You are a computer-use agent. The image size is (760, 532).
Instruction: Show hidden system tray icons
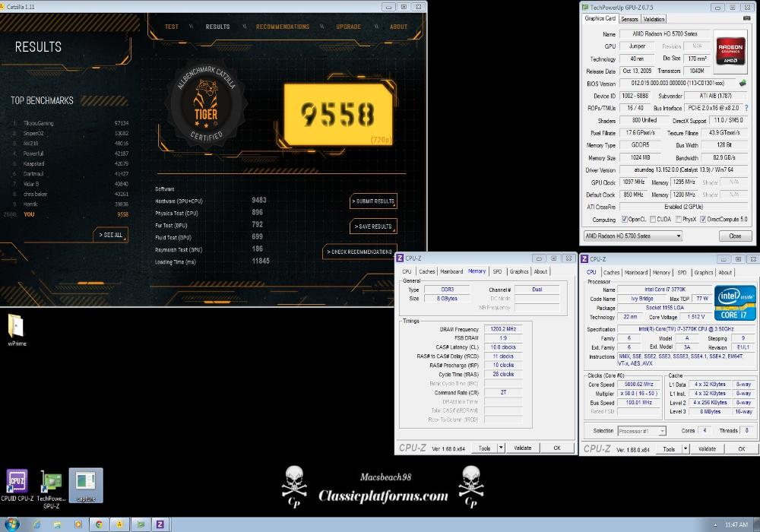point(715,524)
